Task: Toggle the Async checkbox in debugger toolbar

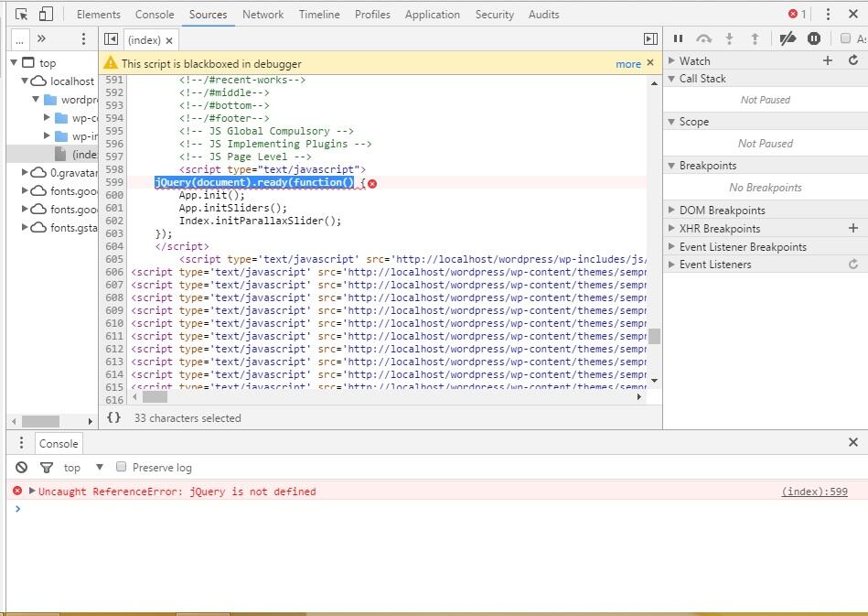Action: pos(845,38)
